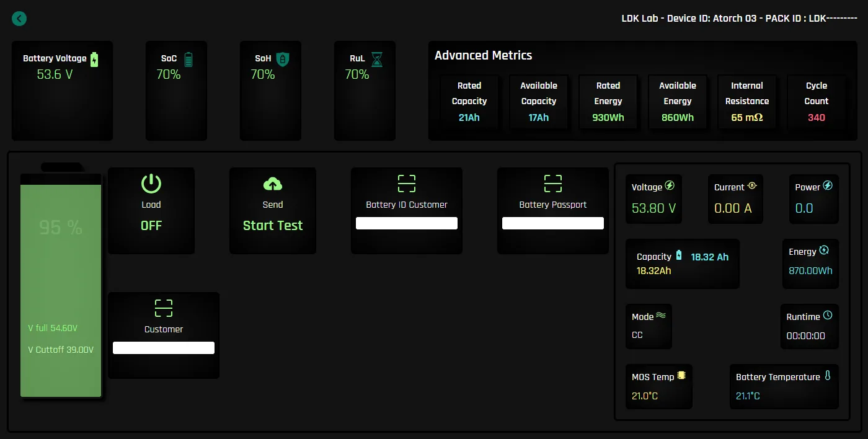
Task: Click the RuL hourglass icon
Action: (x=377, y=59)
